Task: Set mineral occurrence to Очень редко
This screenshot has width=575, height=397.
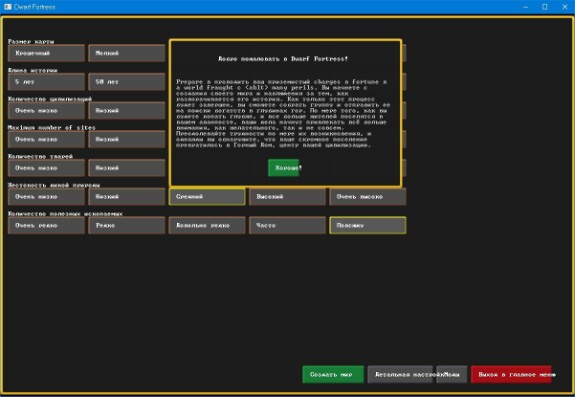Action: coord(46,225)
